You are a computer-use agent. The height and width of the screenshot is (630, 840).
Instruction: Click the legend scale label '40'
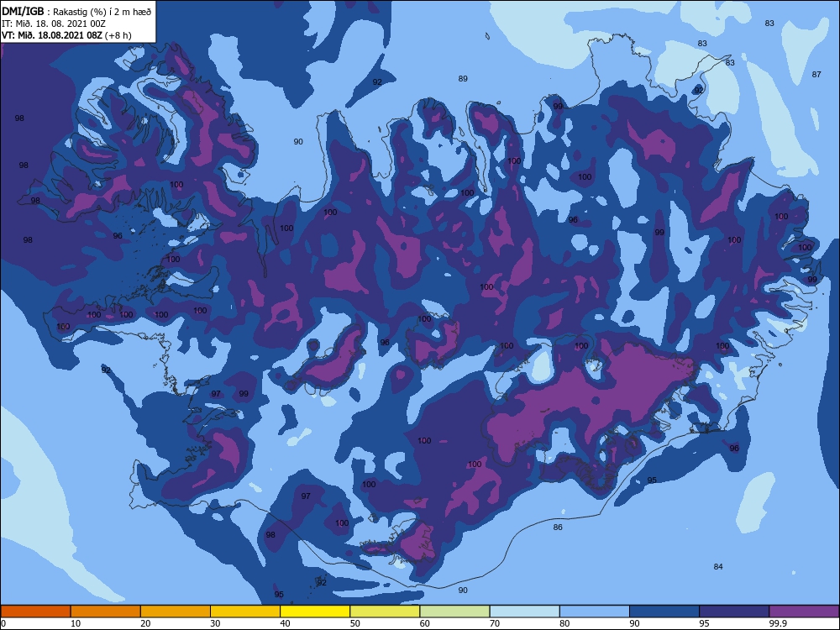tap(285, 623)
